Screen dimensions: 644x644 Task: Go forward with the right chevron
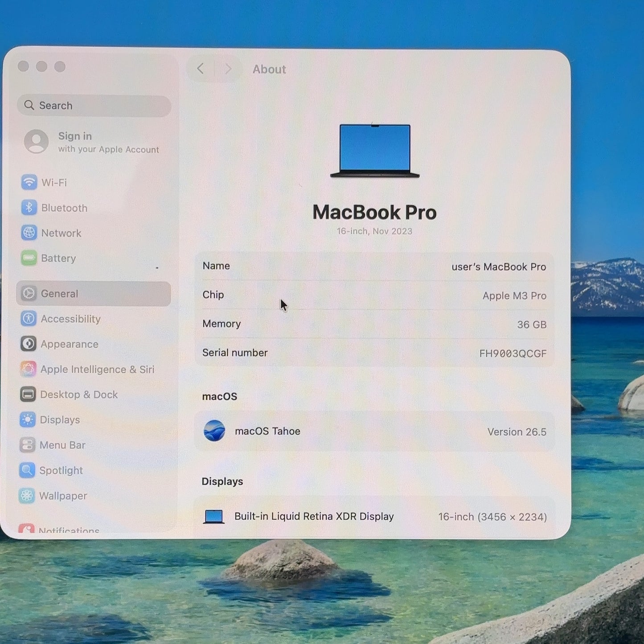[228, 69]
